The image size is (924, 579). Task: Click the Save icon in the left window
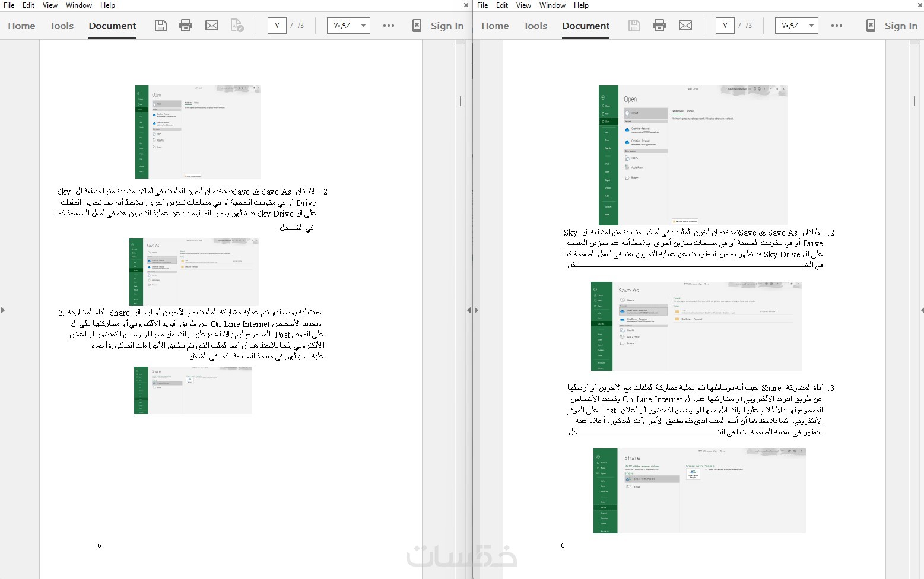(x=160, y=26)
